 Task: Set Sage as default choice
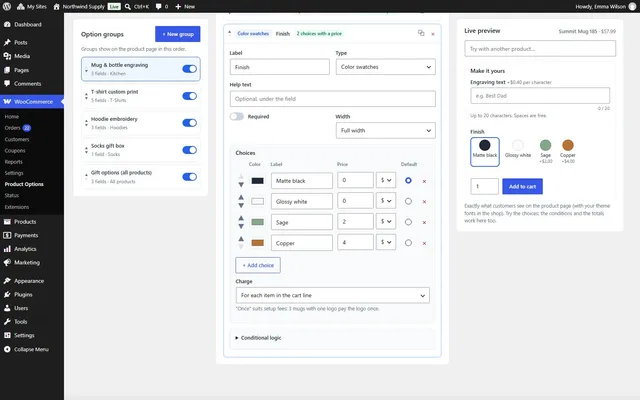(408, 222)
